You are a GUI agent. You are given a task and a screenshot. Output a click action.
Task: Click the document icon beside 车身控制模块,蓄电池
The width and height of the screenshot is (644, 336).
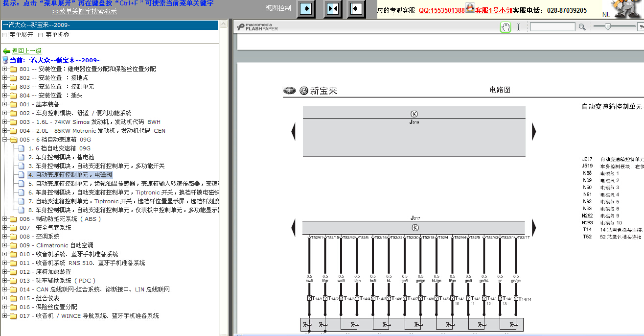coord(22,157)
